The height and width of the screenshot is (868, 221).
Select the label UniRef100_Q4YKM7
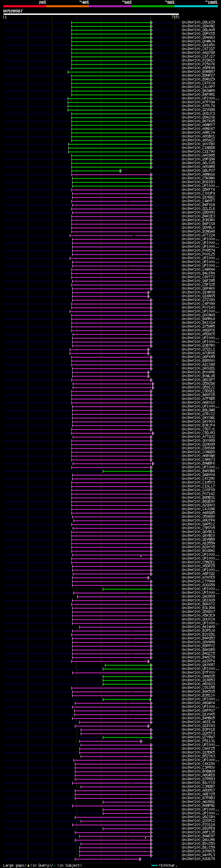(198, 665)
